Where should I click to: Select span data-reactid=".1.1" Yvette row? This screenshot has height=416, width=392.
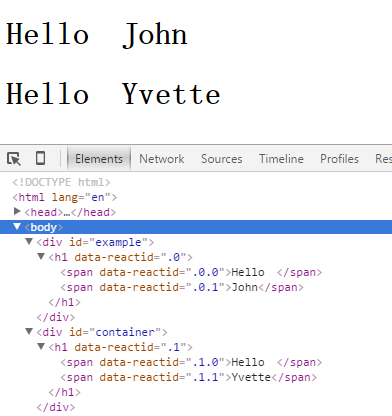coord(188,377)
